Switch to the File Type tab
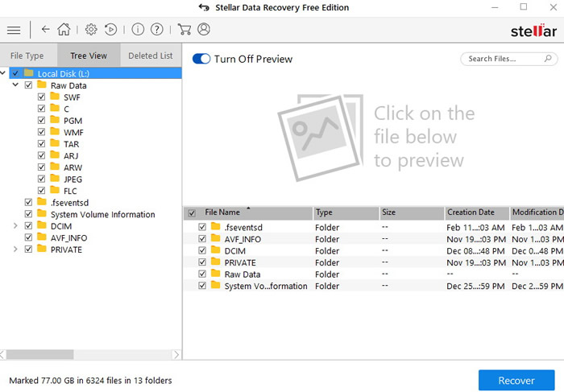The height and width of the screenshot is (392, 564). (27, 56)
